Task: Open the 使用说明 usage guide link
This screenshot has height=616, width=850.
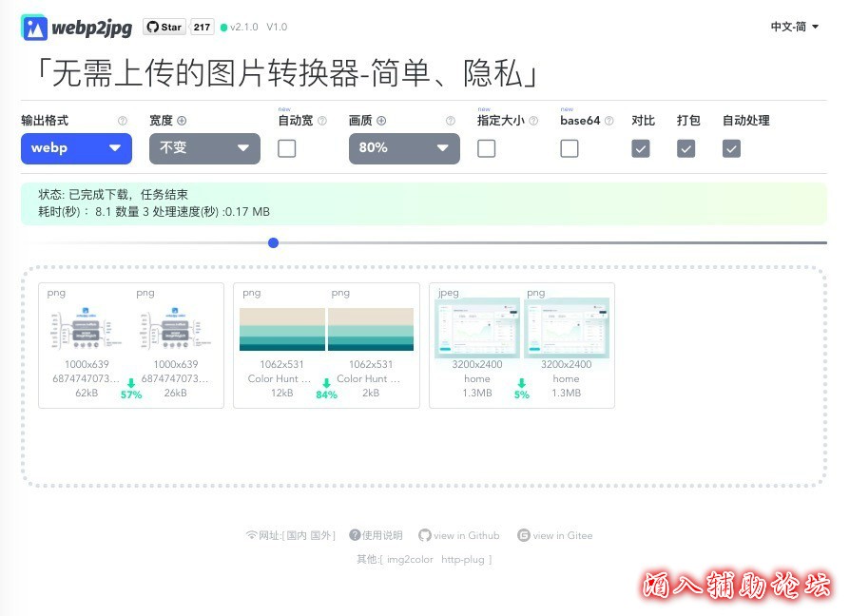Action: tap(377, 535)
